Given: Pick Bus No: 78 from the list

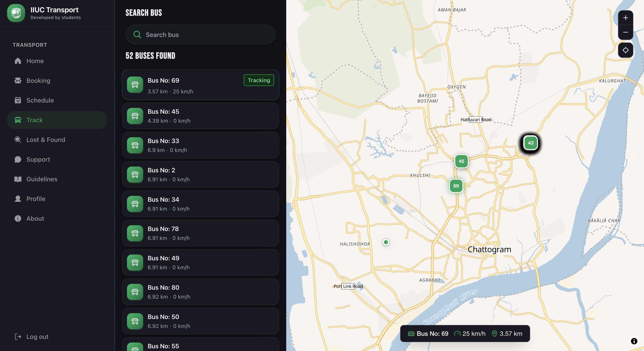Looking at the screenshot, I should click(201, 233).
